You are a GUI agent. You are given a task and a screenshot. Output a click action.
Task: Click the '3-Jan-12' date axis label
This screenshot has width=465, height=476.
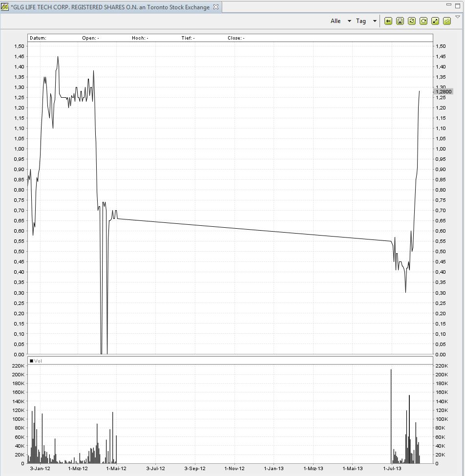point(40,468)
